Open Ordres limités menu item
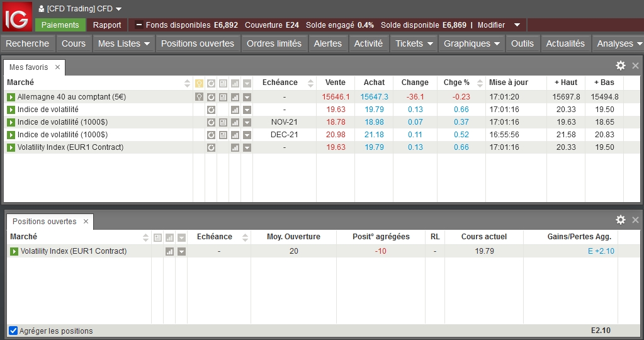 (x=274, y=43)
